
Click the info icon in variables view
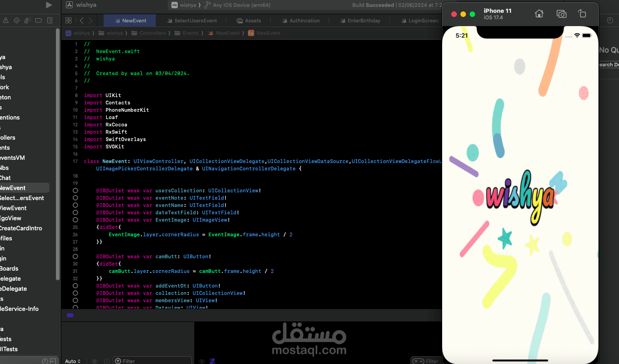click(x=107, y=361)
